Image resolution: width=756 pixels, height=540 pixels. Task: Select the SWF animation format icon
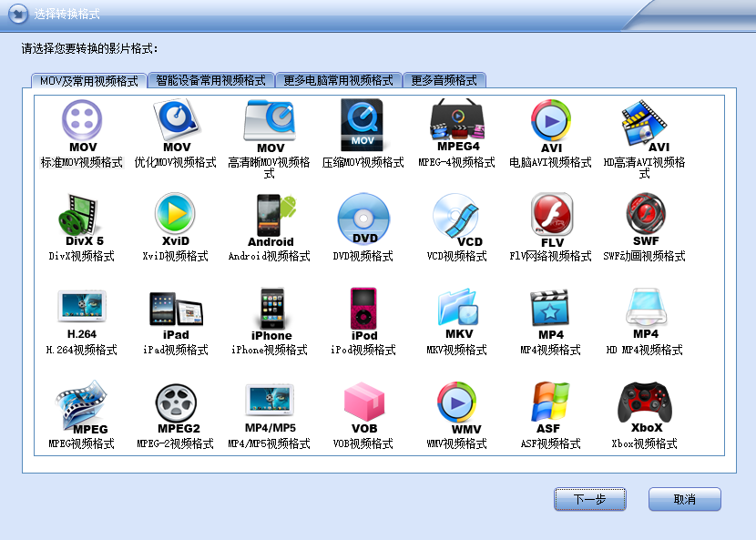click(646, 219)
